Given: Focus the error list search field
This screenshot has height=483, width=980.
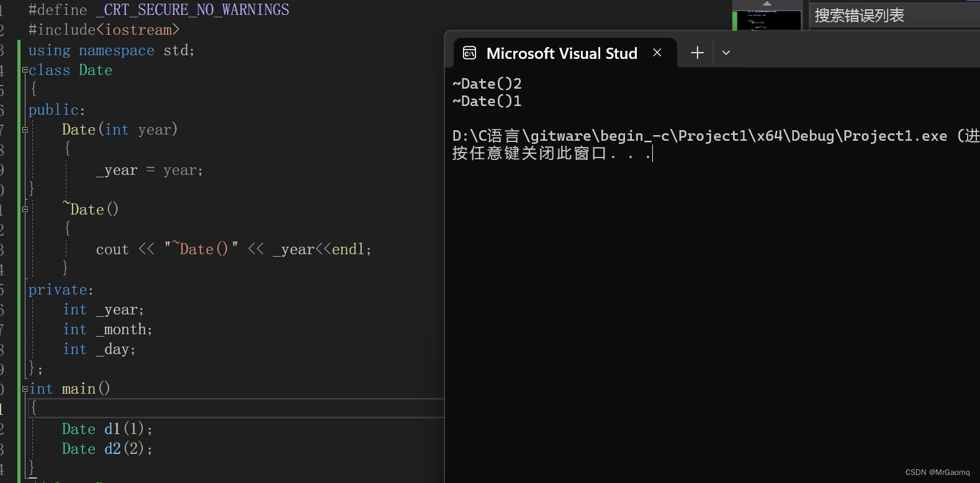Looking at the screenshot, I should (895, 16).
